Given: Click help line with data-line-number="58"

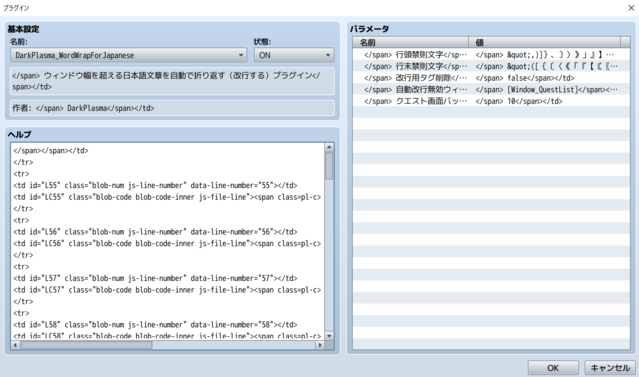Looking at the screenshot, I should point(155,325).
